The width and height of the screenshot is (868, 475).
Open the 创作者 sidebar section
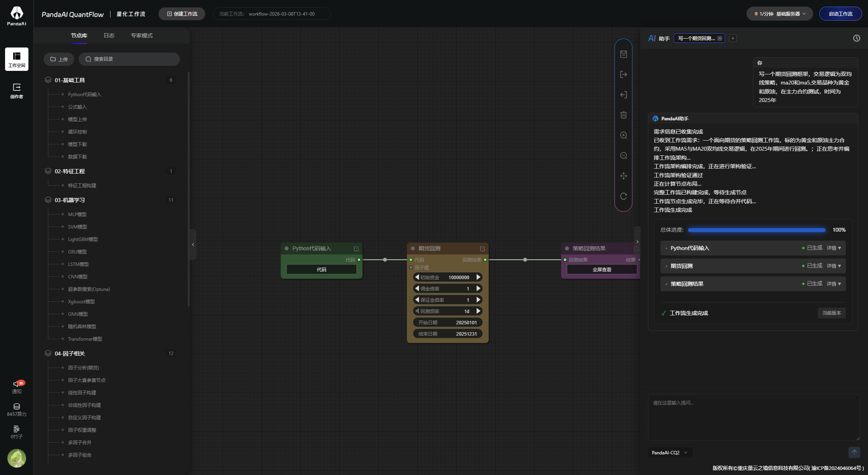point(17,91)
